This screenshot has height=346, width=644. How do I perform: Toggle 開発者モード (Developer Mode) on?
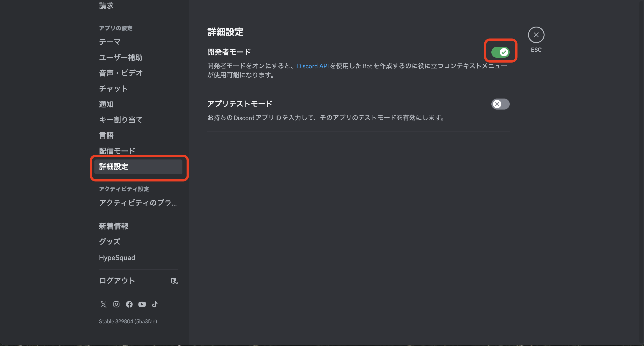pyautogui.click(x=501, y=52)
